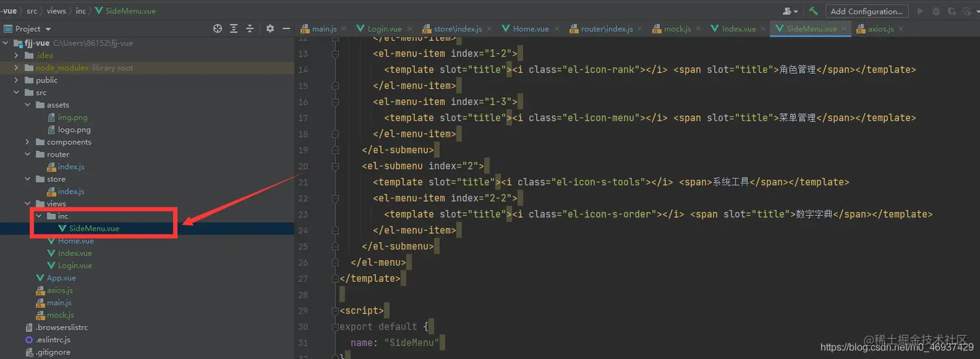Select .browserslistrc in the project tree
Viewport: 980px width, 359px height.
(62, 327)
